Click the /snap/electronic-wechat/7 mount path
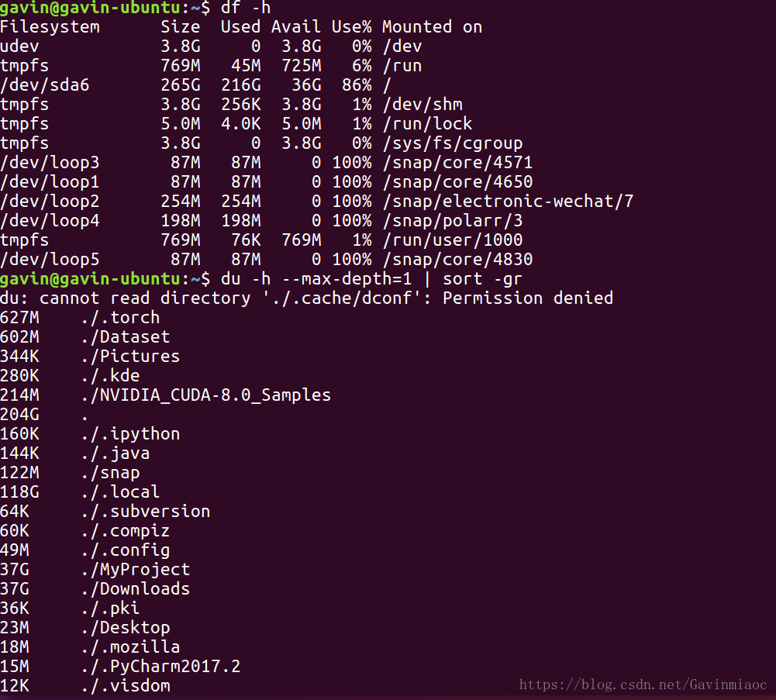Image resolution: width=776 pixels, height=700 pixels. (508, 202)
